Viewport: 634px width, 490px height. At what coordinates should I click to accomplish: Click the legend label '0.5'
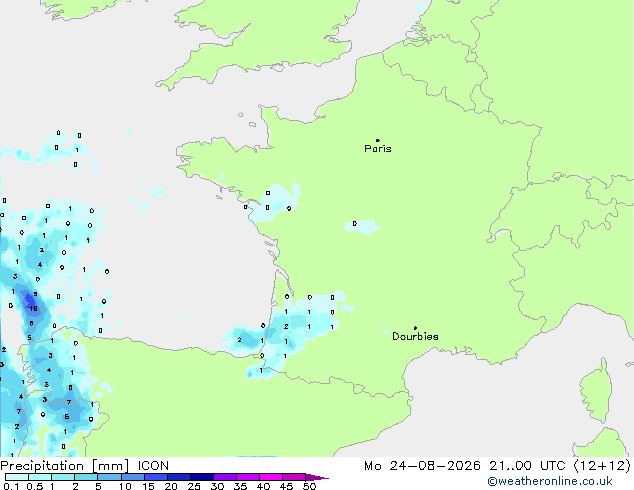point(35,486)
